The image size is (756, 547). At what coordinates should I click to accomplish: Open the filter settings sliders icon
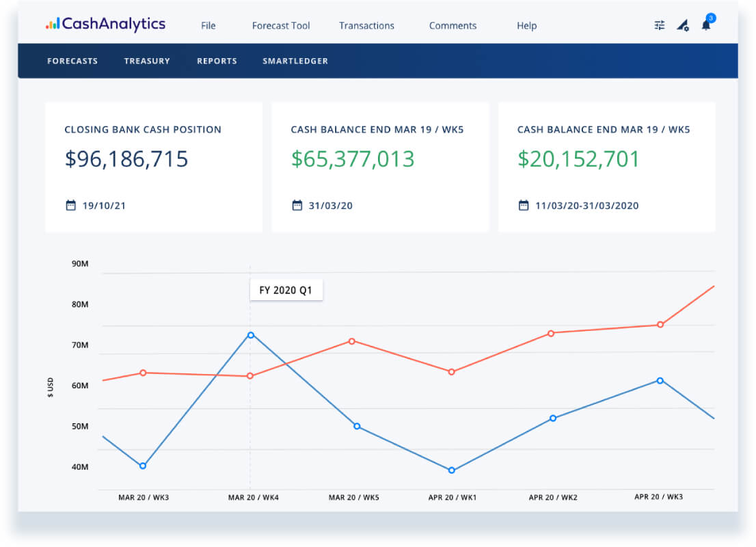pos(660,25)
